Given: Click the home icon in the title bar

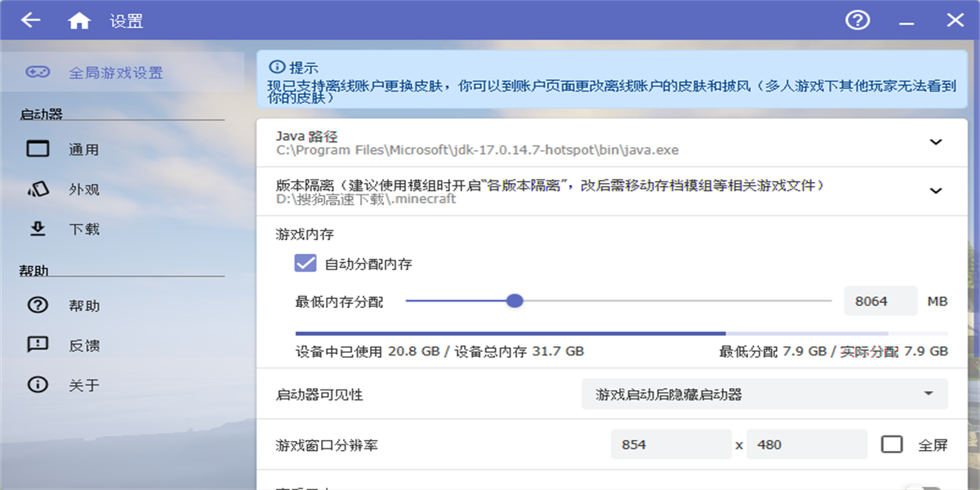Looking at the screenshot, I should click(79, 20).
